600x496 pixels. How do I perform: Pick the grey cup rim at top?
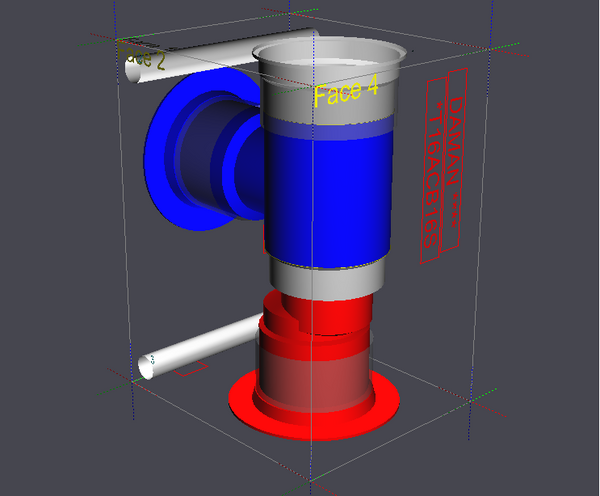click(329, 53)
